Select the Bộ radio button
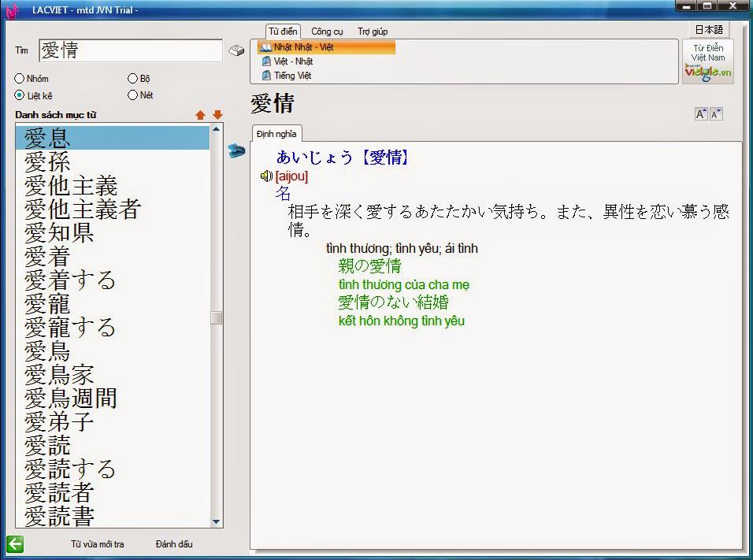 point(132,78)
